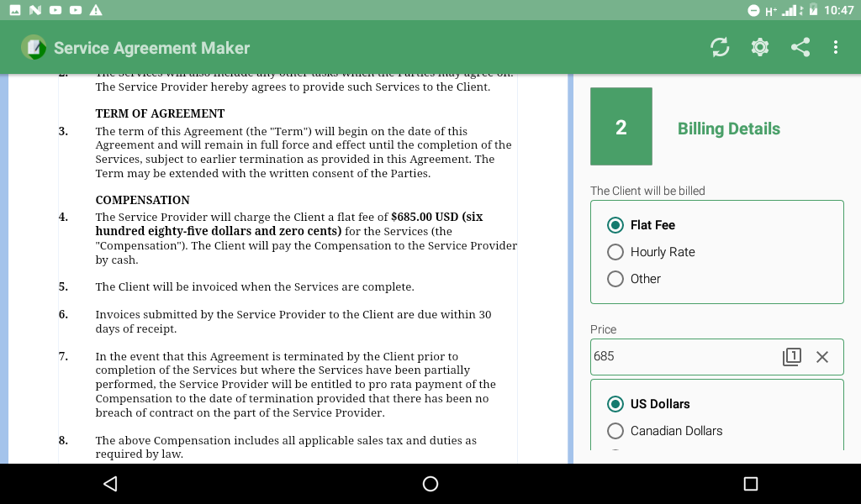This screenshot has width=861, height=504.
Task: Tap the second YouTube notification icon
Action: [x=76, y=10]
